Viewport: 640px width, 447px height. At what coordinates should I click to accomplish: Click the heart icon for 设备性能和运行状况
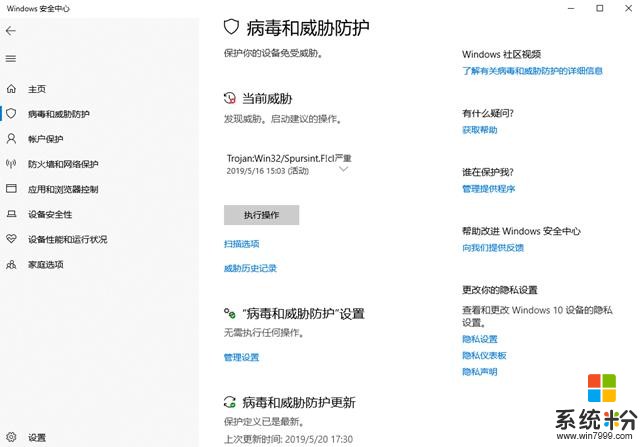pos(11,239)
